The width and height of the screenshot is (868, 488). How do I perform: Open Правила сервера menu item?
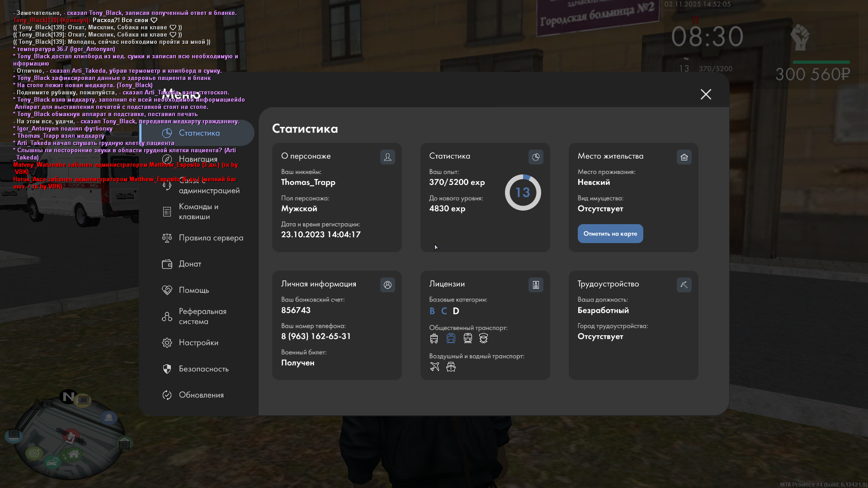(211, 238)
